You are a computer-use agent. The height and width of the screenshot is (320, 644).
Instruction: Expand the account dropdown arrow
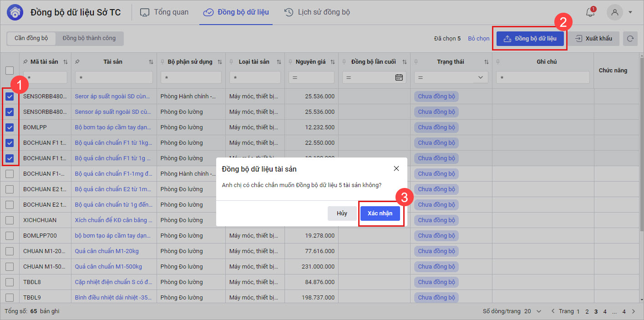[x=630, y=12]
